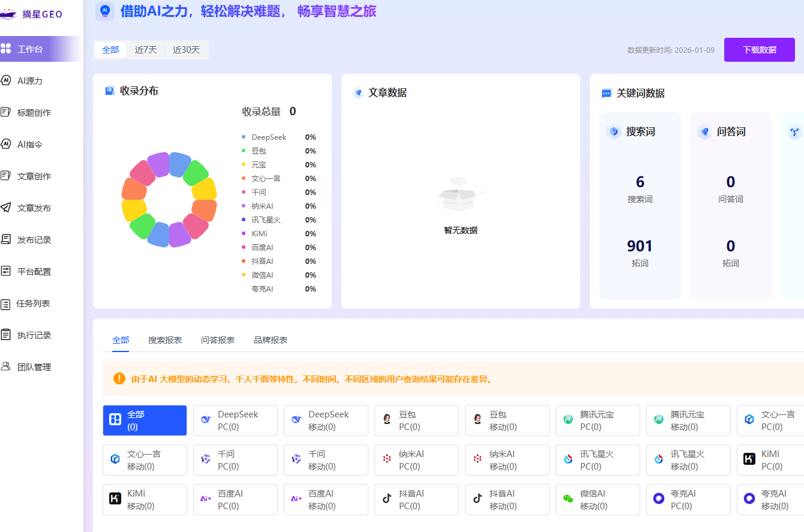Viewport: 804px width, 532px height.
Task: Switch time range to 近30天
Action: click(x=187, y=50)
